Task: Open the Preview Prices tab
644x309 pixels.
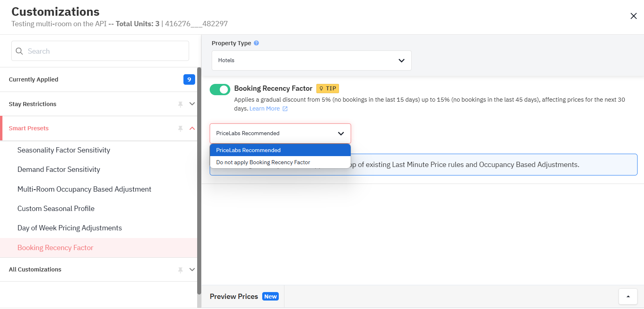Action: (243, 296)
